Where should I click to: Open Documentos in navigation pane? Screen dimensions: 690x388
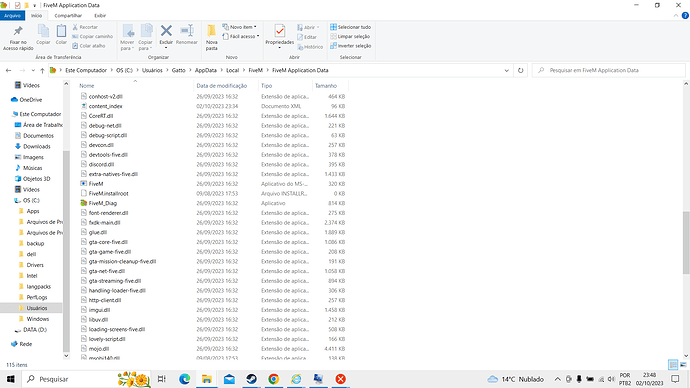click(x=38, y=136)
